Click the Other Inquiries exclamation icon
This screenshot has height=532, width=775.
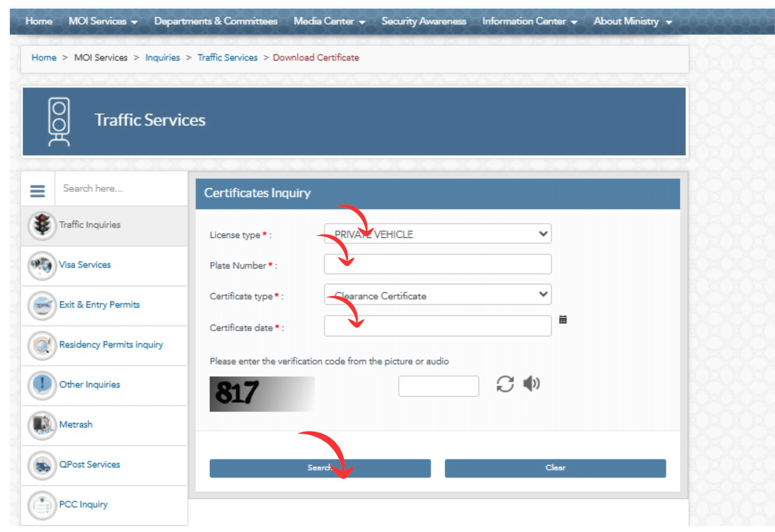(x=42, y=385)
